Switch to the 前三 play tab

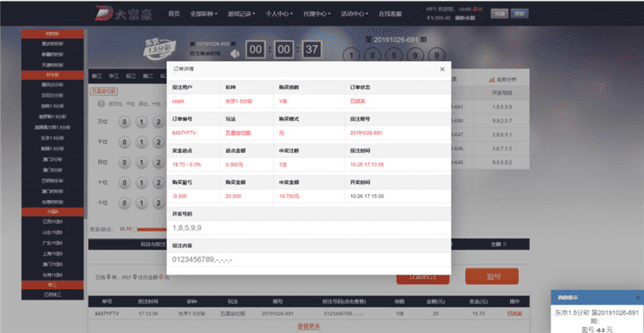coord(96,76)
